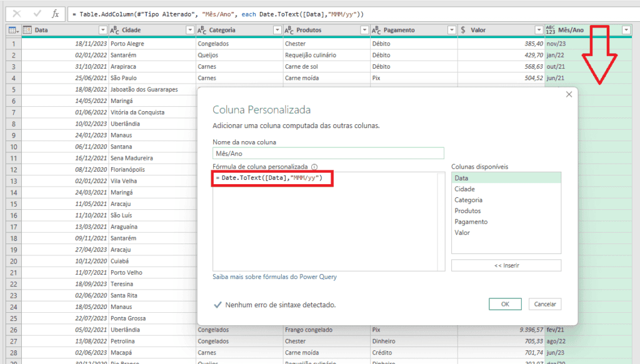Viewport: 640px width, 364px height.
Task: Select Pagamento in Colunas disponíveis list
Action: (506, 222)
